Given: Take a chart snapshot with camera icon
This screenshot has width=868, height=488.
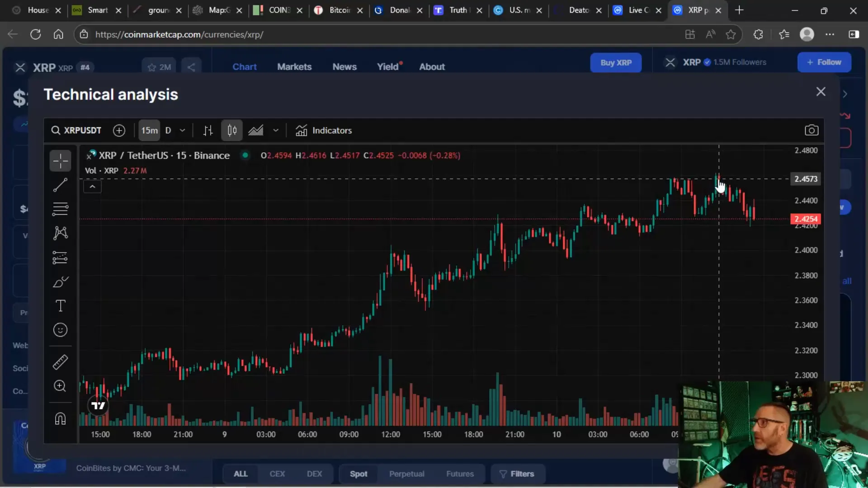Looking at the screenshot, I should [811, 131].
